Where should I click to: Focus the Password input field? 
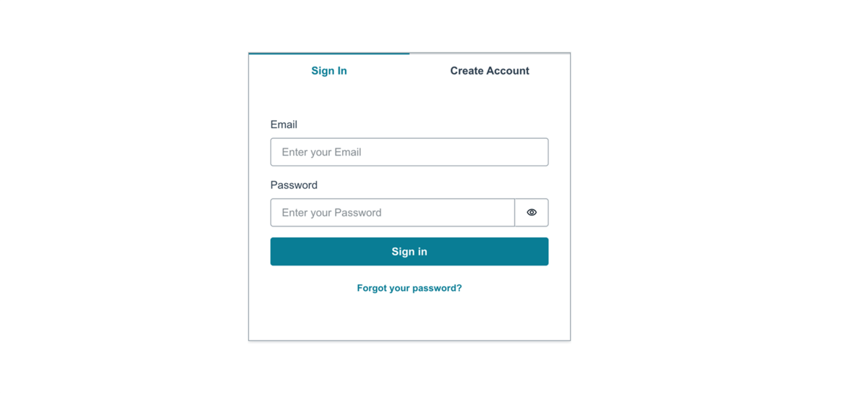click(x=393, y=213)
